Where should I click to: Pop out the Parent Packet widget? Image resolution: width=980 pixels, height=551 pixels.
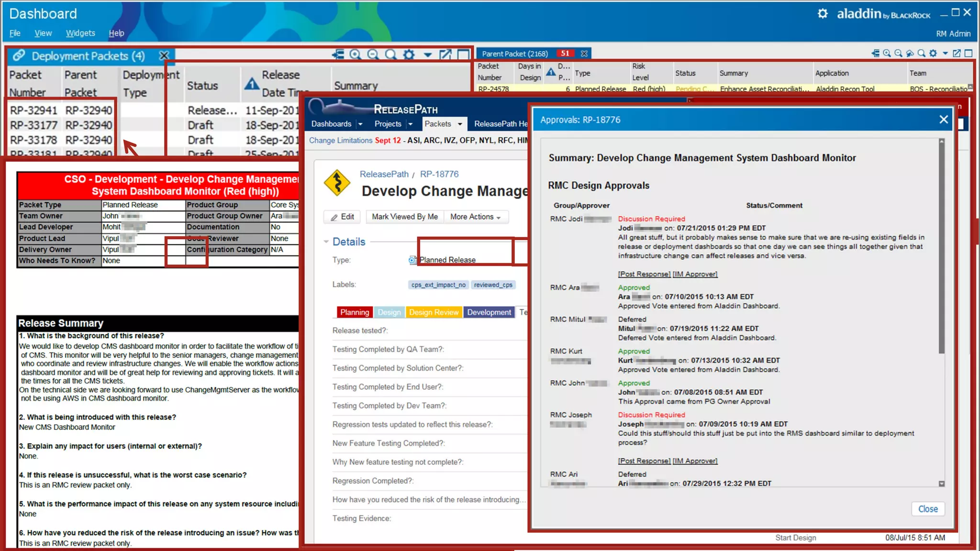pyautogui.click(x=957, y=53)
